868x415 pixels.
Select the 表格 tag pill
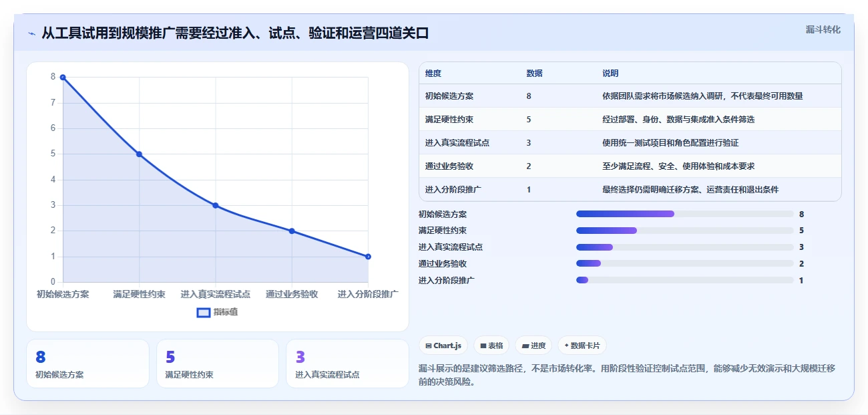(x=491, y=345)
